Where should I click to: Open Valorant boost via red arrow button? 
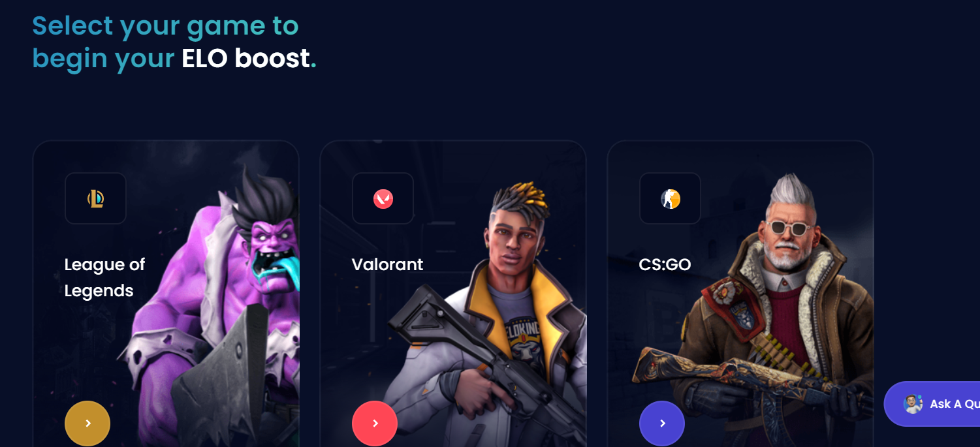375,424
